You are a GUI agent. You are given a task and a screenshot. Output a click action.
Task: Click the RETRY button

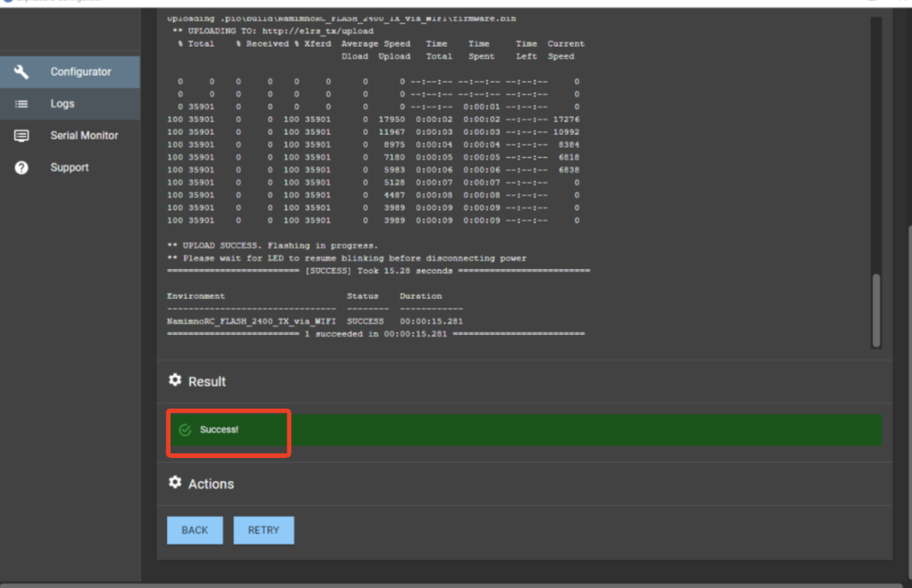tap(263, 530)
